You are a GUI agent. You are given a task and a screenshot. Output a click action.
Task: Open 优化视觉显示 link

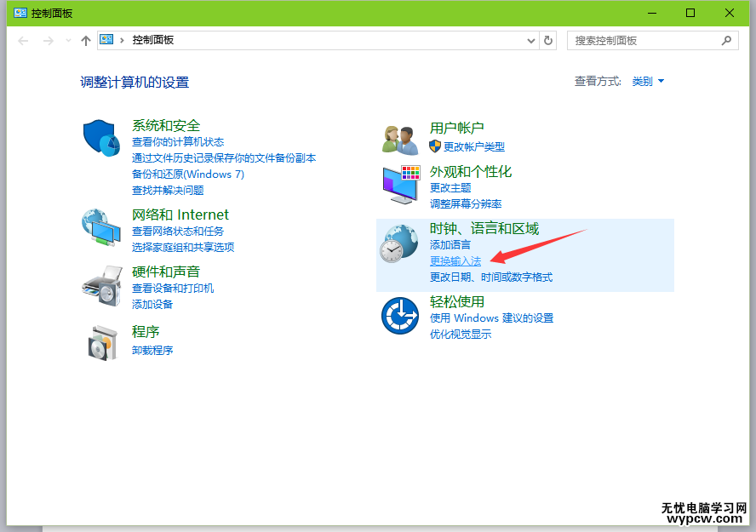coord(461,334)
